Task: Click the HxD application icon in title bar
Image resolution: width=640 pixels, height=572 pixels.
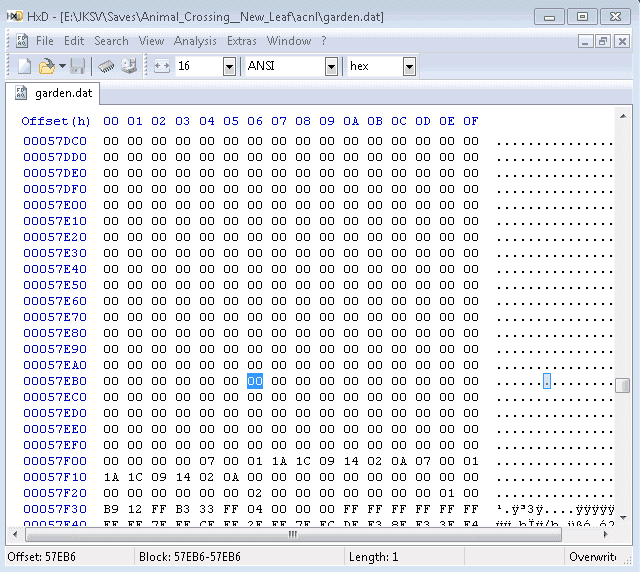Action: point(15,16)
